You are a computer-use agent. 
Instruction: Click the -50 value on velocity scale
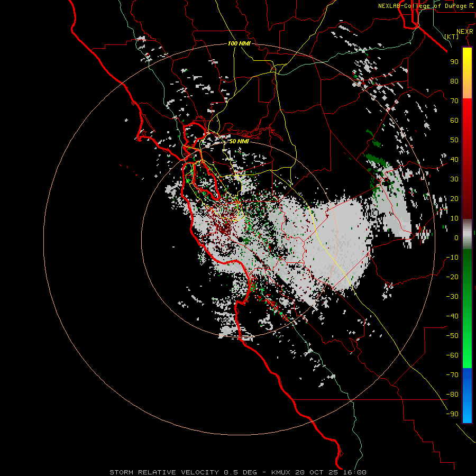(x=452, y=336)
